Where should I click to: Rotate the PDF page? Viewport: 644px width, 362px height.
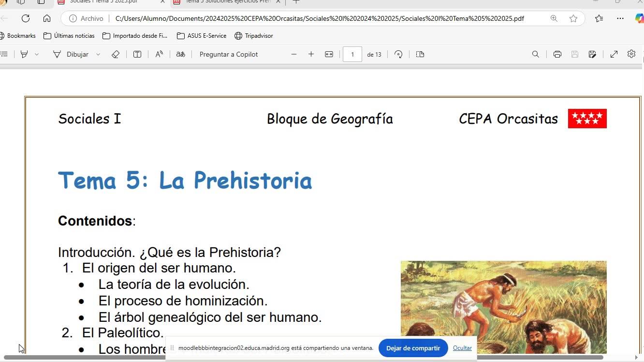click(x=398, y=54)
